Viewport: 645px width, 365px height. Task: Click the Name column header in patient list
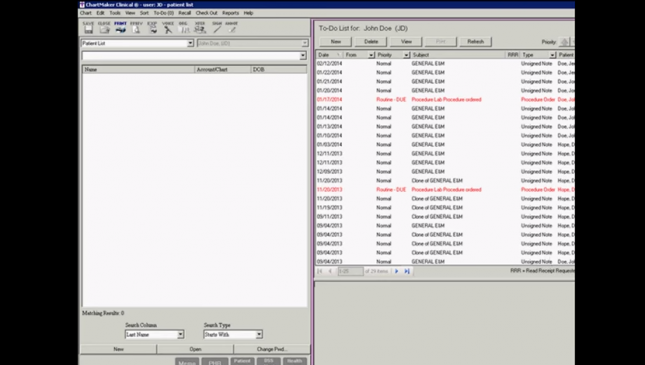click(x=139, y=70)
